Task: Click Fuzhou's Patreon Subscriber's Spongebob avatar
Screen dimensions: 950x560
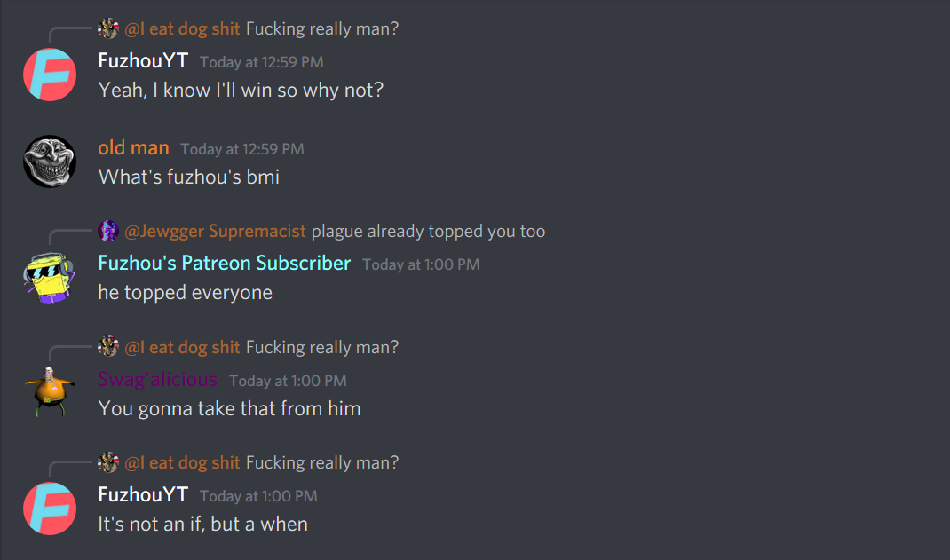Action: (x=50, y=277)
